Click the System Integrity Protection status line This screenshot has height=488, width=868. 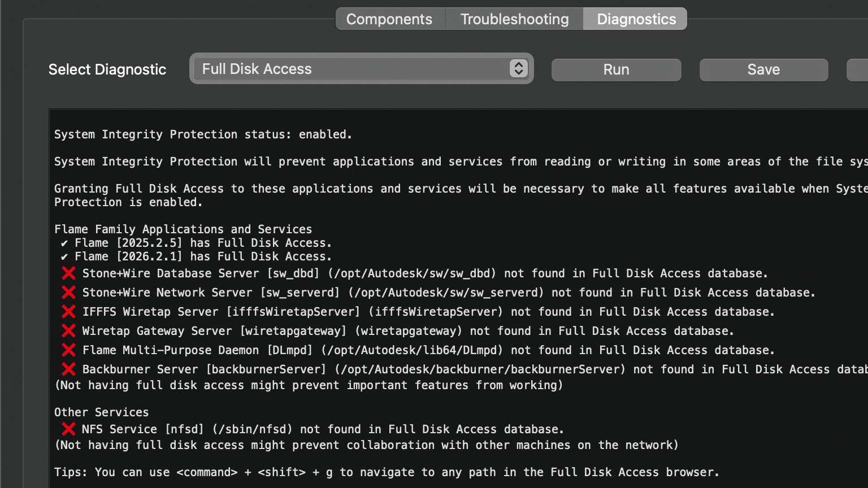tap(203, 134)
